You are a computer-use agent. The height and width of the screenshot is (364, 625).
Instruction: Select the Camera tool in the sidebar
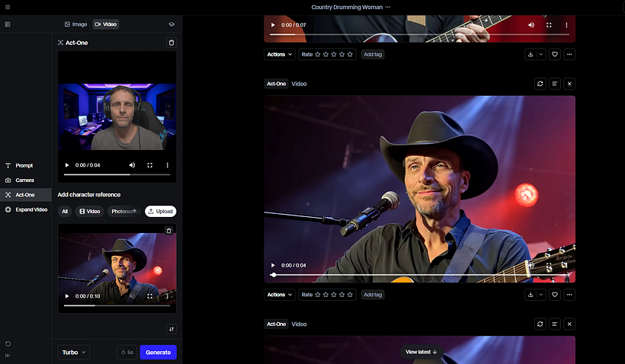[24, 180]
